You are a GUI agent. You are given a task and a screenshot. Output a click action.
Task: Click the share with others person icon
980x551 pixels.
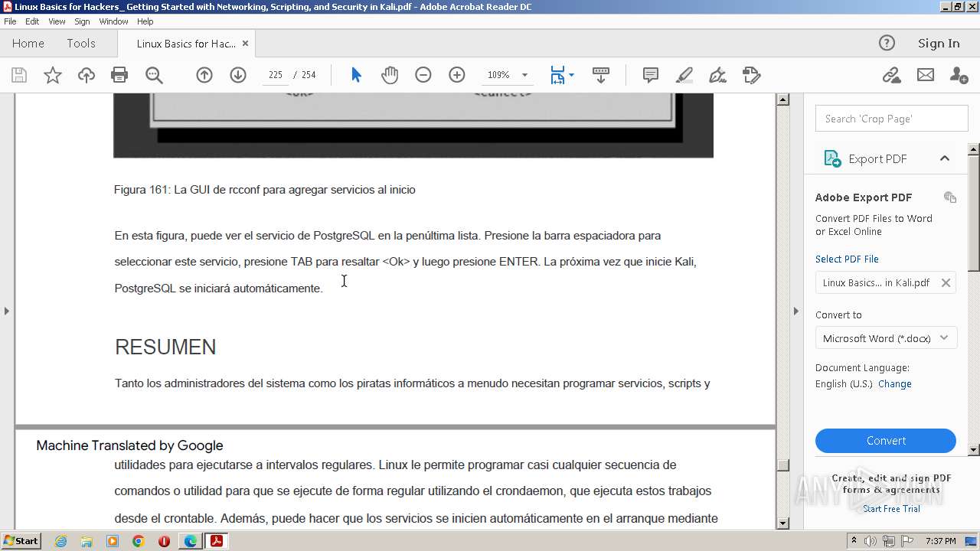959,75
